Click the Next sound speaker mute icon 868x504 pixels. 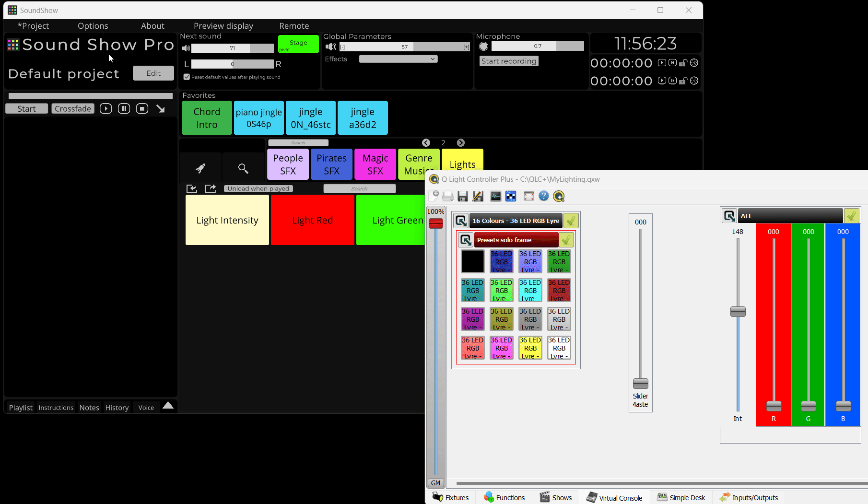(x=186, y=48)
